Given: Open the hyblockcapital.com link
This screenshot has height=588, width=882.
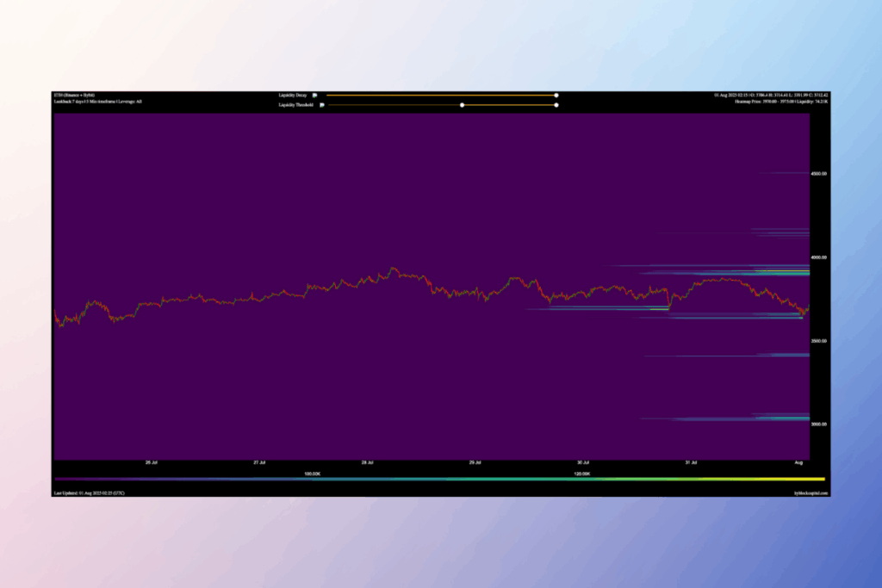Looking at the screenshot, I should [811, 493].
